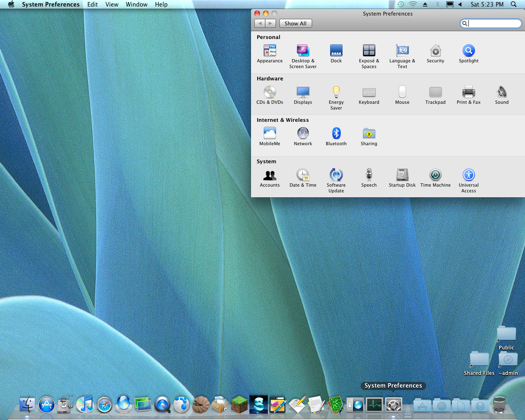Image resolution: width=525 pixels, height=420 pixels.
Task: Open the Trash in the Dock
Action: 499,405
